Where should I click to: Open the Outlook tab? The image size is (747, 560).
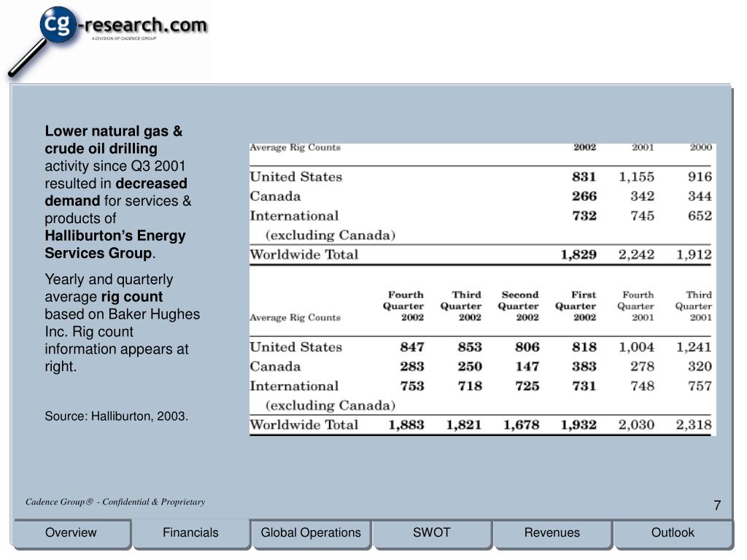pos(673,533)
